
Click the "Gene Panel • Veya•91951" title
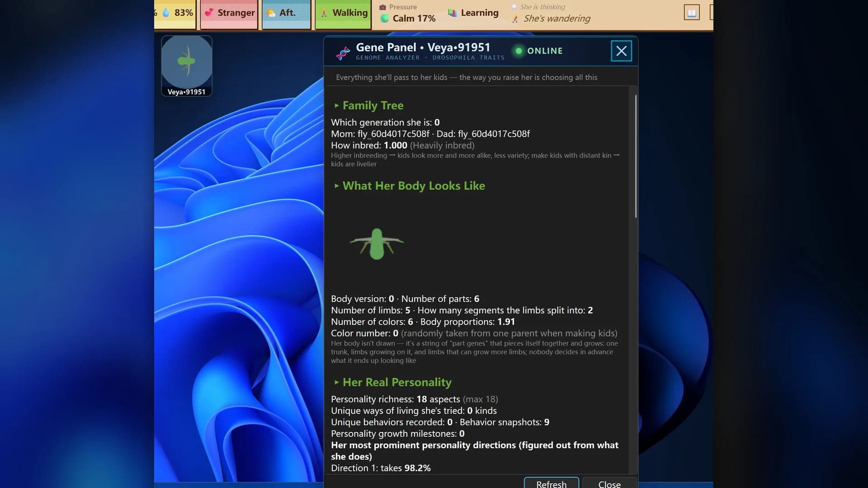pyautogui.click(x=423, y=47)
